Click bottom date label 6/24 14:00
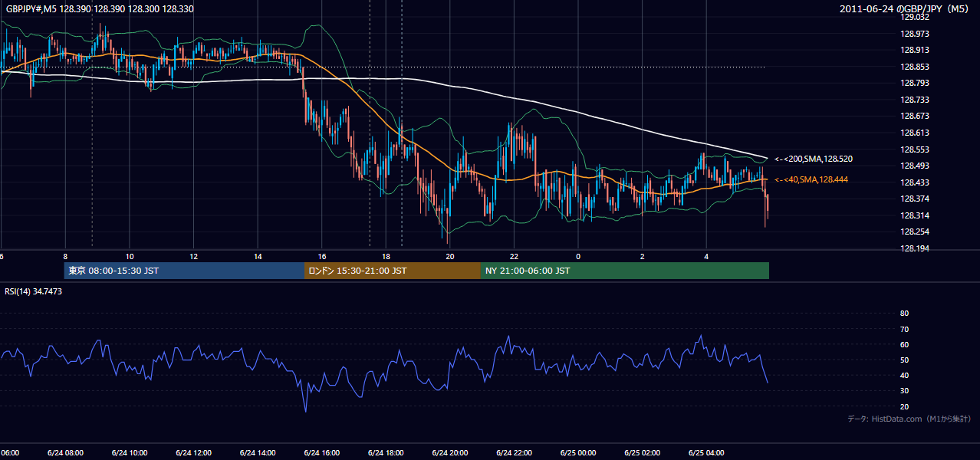The image size is (980, 460). (x=257, y=452)
